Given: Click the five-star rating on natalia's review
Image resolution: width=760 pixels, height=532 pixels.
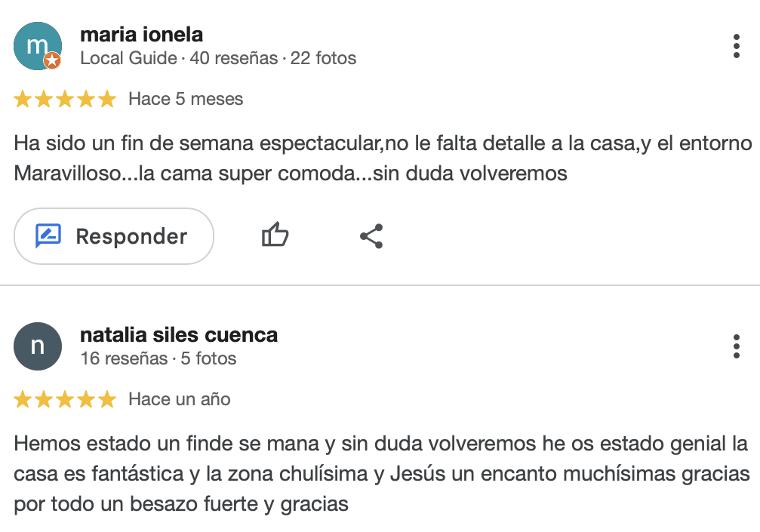Looking at the screenshot, I should point(65,399).
